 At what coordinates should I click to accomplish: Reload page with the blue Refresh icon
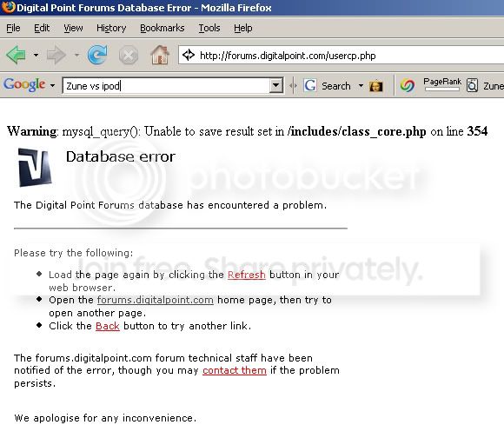tap(97, 55)
